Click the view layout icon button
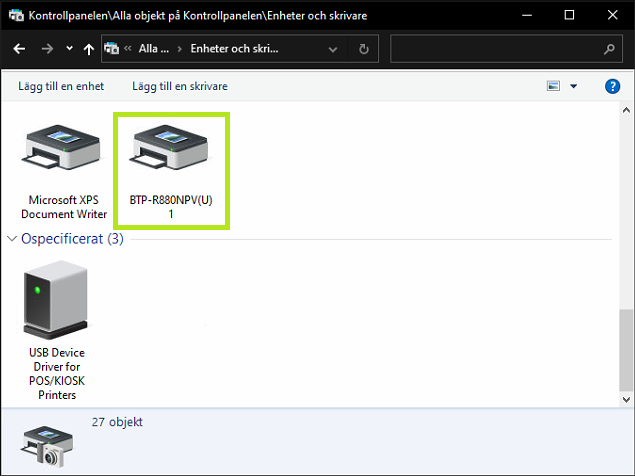 click(553, 87)
